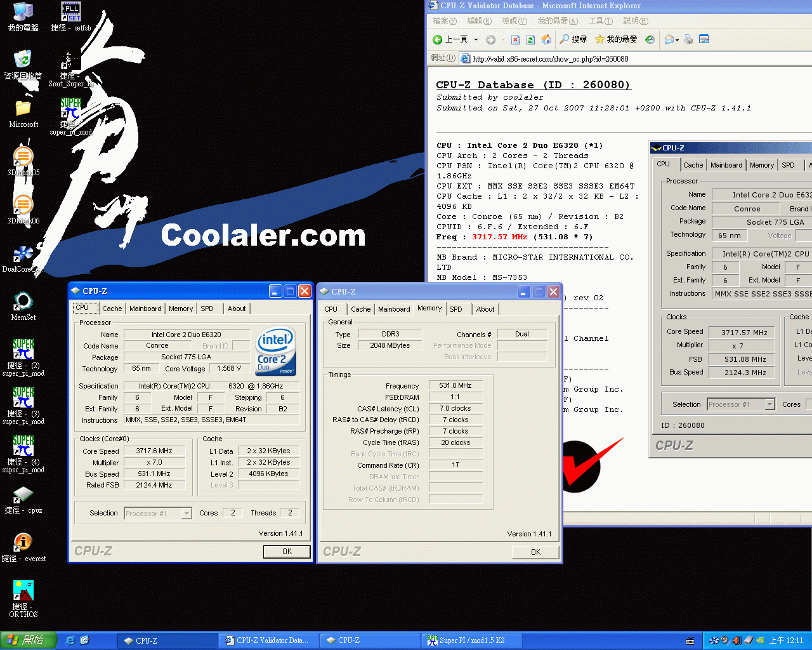Select the 資源回收筒 recycle bin icon
The height and width of the screenshot is (650, 812).
tap(23, 65)
